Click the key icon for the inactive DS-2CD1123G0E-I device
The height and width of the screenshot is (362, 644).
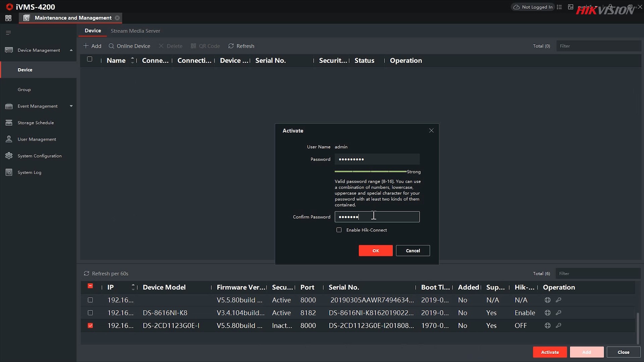tap(558, 325)
